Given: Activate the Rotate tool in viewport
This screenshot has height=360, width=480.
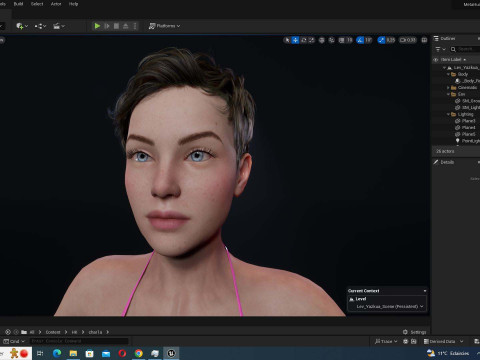Looking at the screenshot, I should click(304, 40).
